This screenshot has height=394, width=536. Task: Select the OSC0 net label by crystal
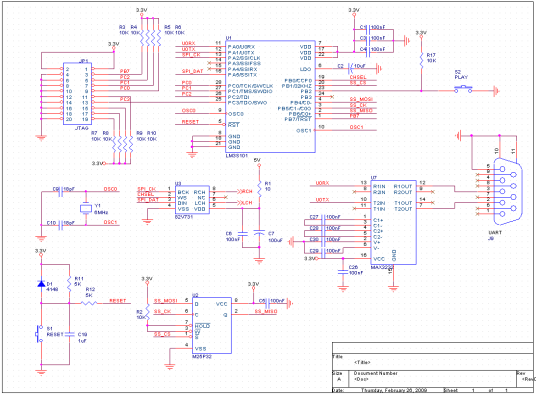pyautogui.click(x=110, y=189)
